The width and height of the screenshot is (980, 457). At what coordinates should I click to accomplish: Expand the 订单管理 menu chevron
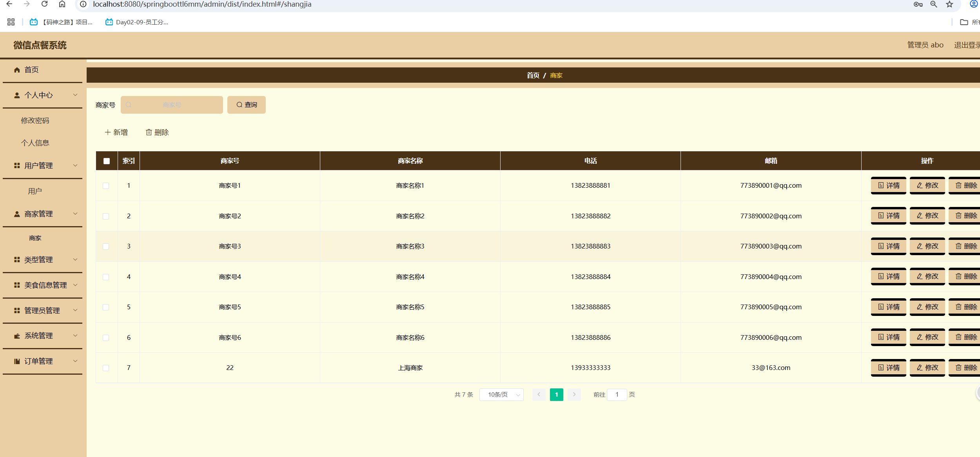click(x=75, y=361)
